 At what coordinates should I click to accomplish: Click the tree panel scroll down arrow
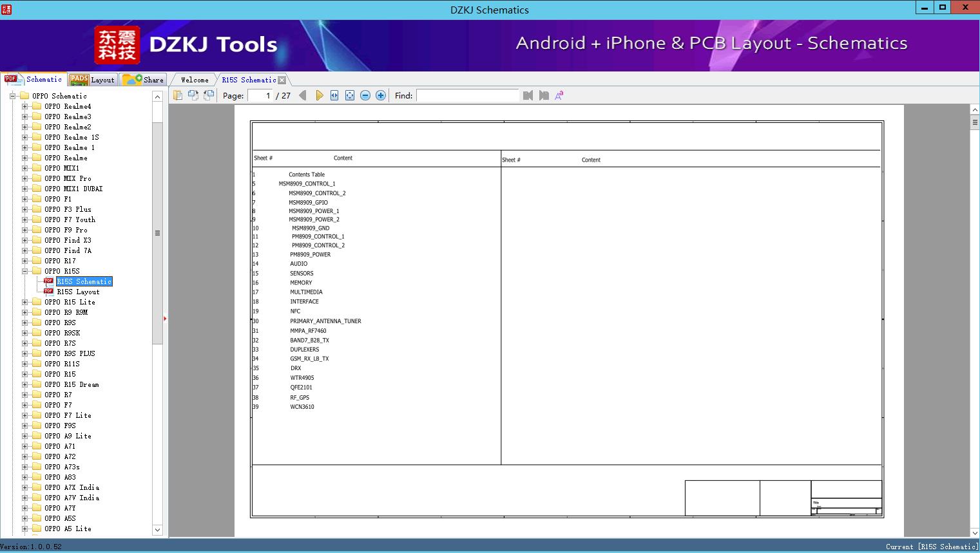[157, 530]
